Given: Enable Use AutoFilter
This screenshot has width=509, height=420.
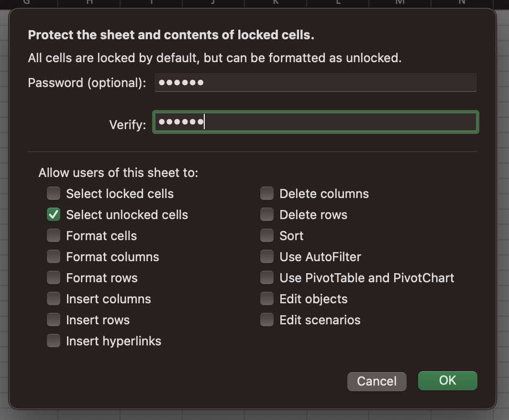Looking at the screenshot, I should tap(267, 256).
